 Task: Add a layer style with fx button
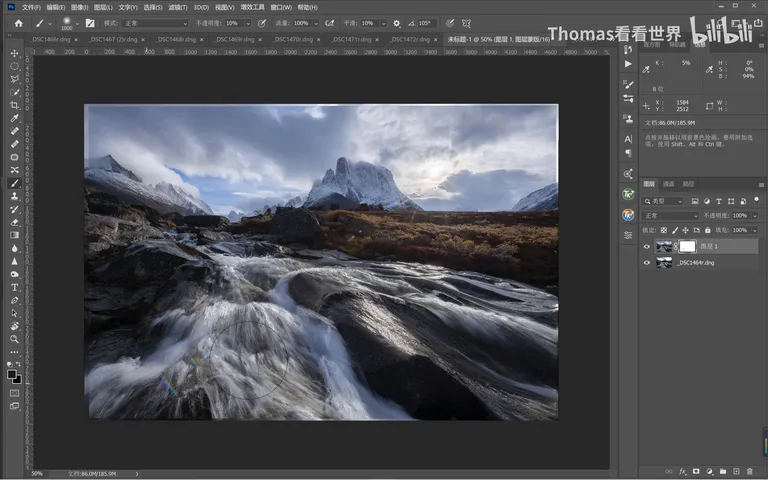click(x=683, y=471)
